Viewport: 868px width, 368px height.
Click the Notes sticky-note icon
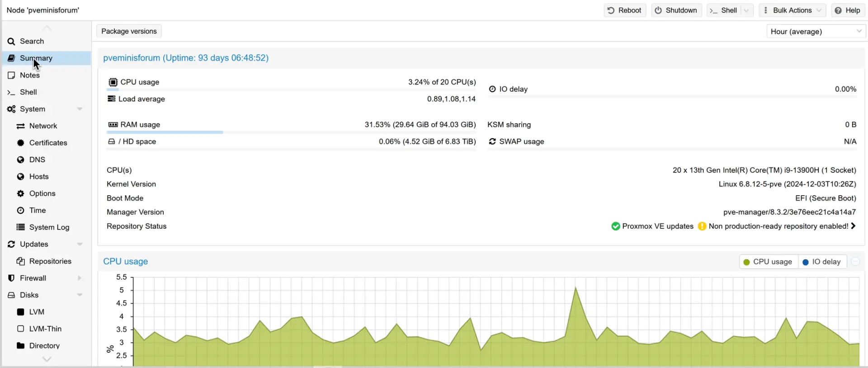(11, 75)
